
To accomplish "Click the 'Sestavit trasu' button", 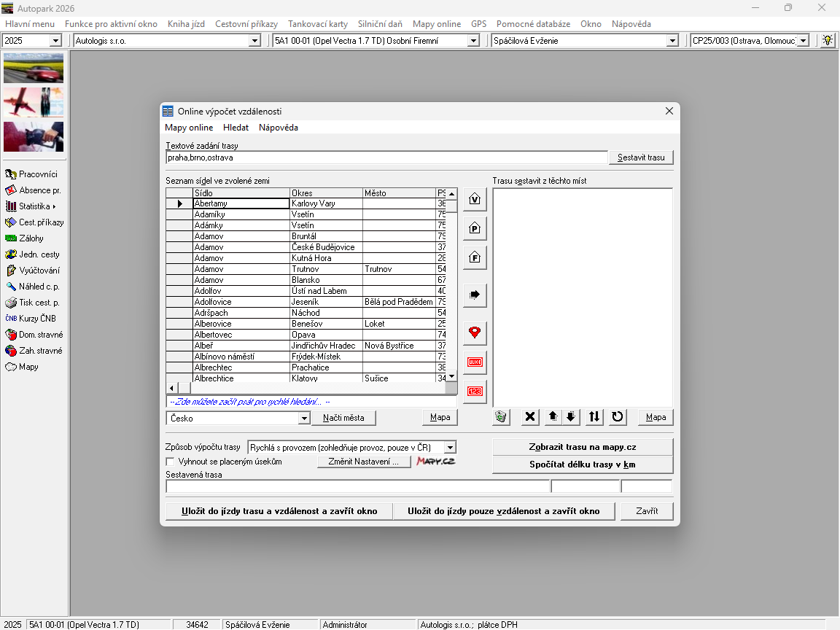I will coord(641,157).
